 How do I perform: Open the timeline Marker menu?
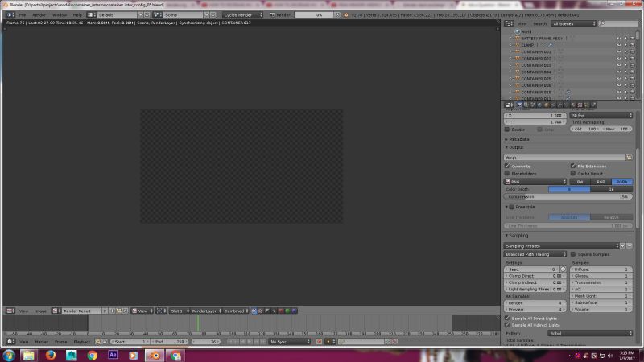click(x=42, y=341)
